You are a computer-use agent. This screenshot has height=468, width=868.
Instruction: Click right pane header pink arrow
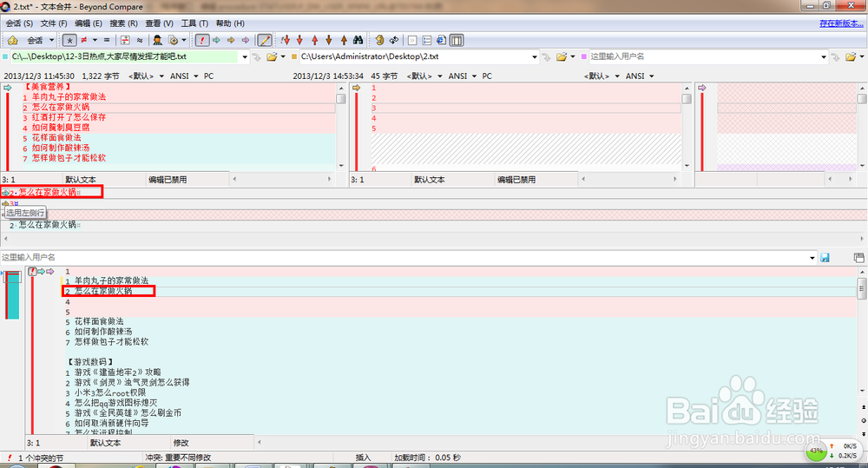tap(702, 88)
